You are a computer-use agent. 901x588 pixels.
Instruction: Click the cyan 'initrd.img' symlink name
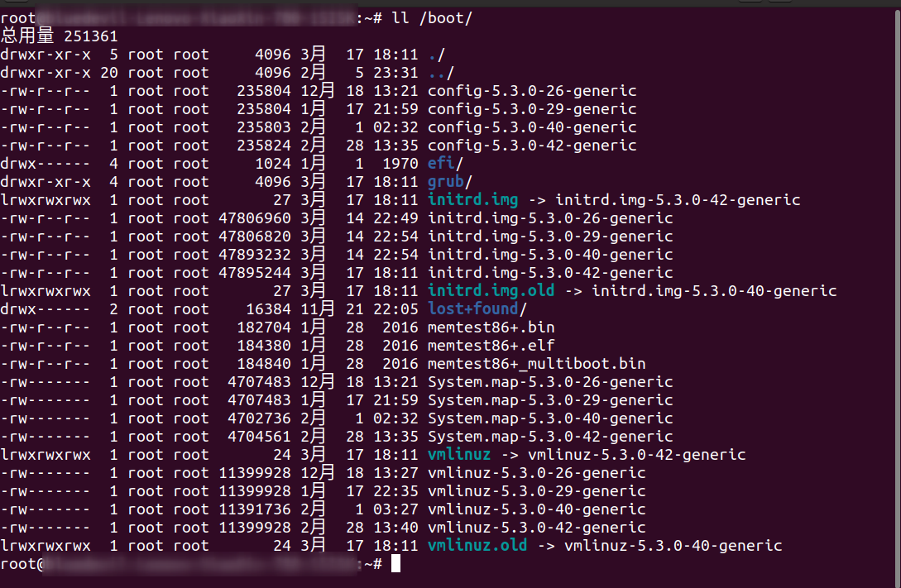[x=473, y=200]
